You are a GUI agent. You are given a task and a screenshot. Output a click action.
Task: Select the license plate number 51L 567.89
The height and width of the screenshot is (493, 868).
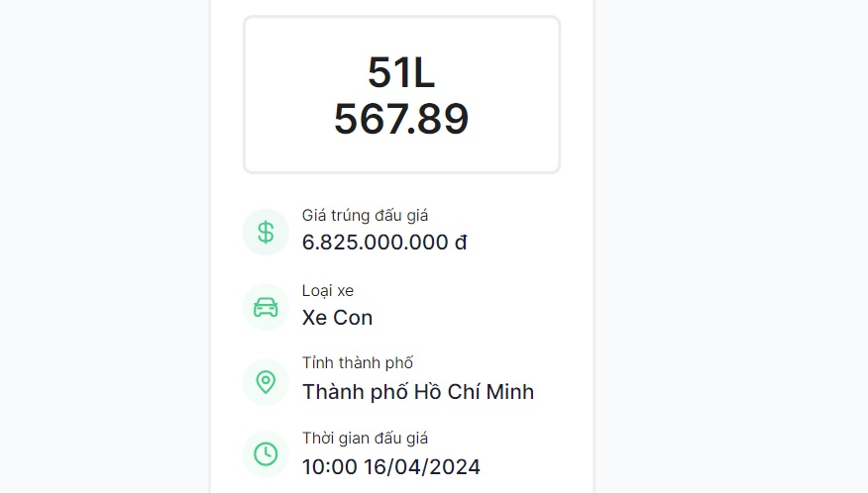(x=401, y=95)
